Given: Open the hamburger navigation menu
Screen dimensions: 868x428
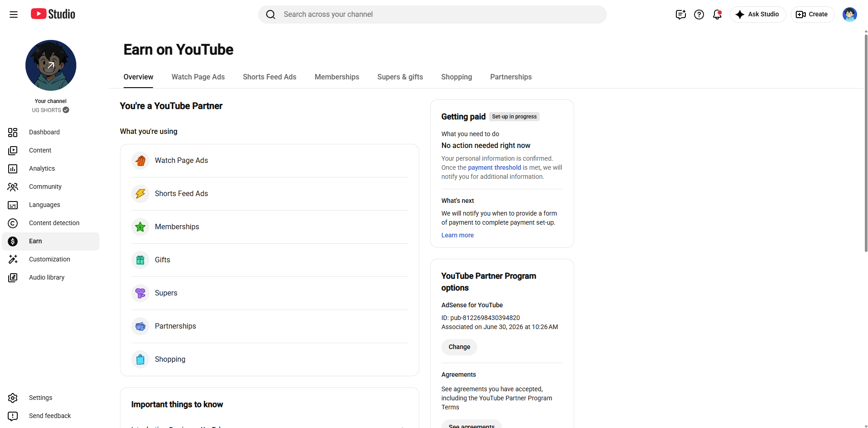Looking at the screenshot, I should pyautogui.click(x=14, y=15).
